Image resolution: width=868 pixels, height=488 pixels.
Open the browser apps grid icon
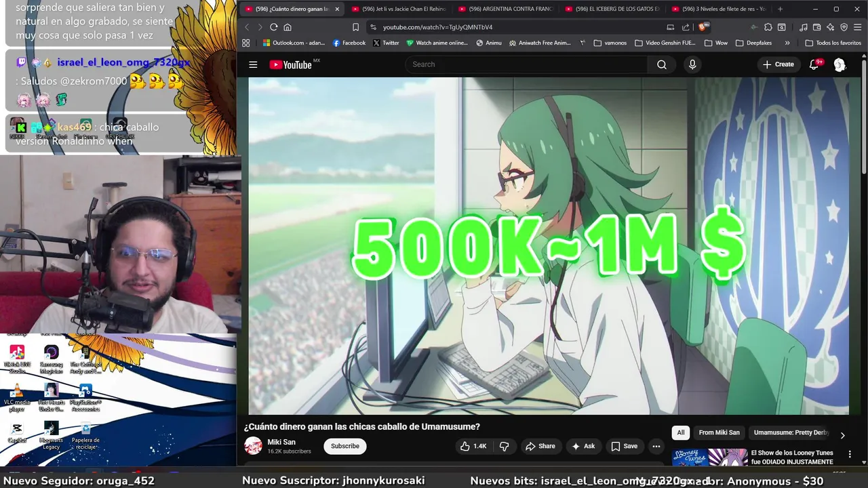point(245,43)
